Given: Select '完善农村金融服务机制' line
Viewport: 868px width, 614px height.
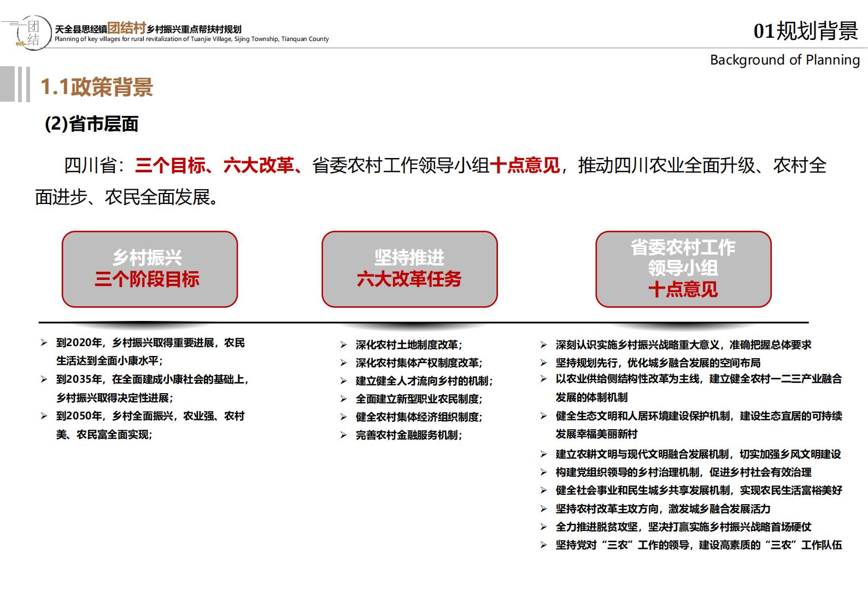Looking at the screenshot, I should (x=409, y=435).
